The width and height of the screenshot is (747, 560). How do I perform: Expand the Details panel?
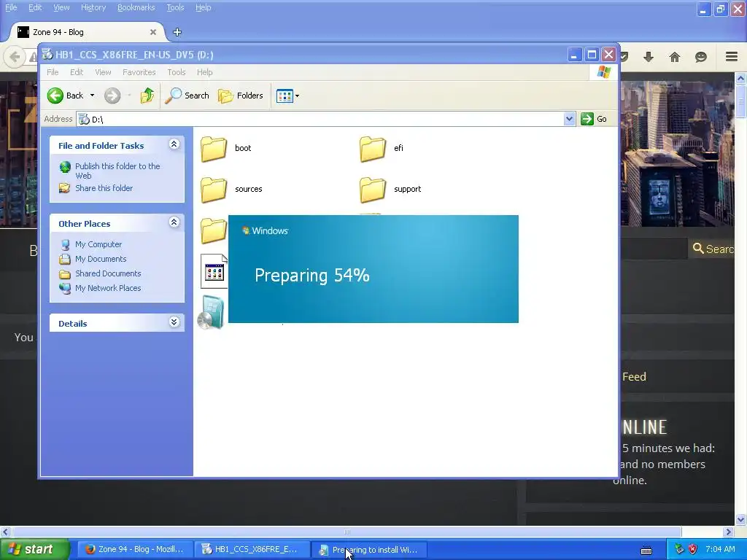coord(174,322)
